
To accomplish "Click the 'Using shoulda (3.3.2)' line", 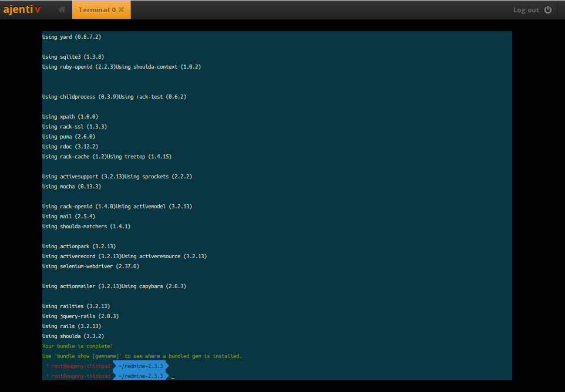I will click(73, 336).
